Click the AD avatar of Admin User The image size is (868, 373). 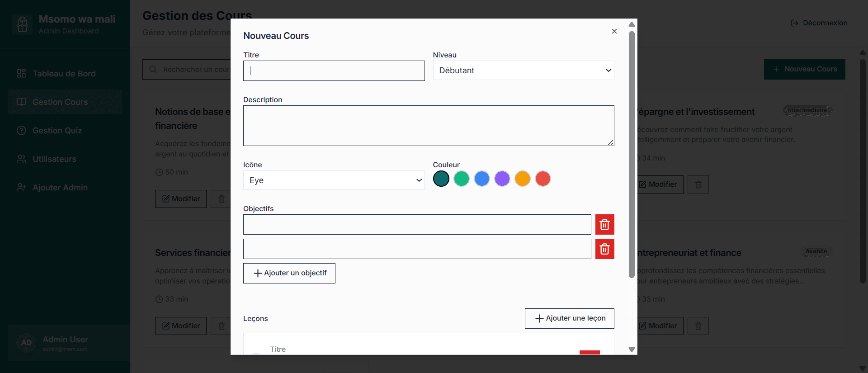point(27,343)
